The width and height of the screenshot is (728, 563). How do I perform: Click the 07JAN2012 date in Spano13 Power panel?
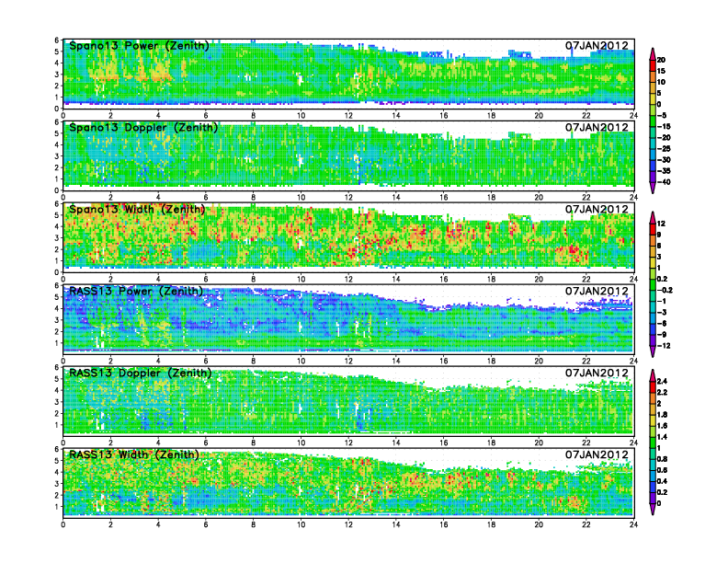tap(597, 46)
